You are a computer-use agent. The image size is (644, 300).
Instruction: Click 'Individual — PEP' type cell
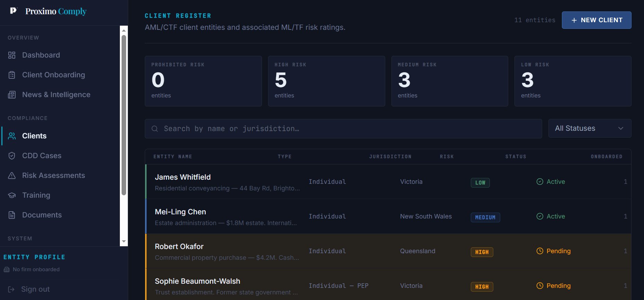[338, 285]
